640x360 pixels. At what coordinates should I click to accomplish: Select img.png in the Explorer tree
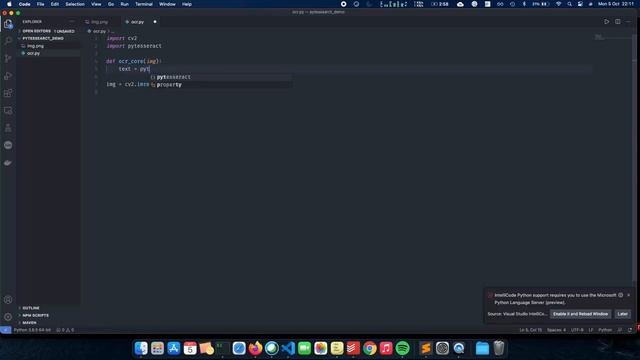click(48, 46)
